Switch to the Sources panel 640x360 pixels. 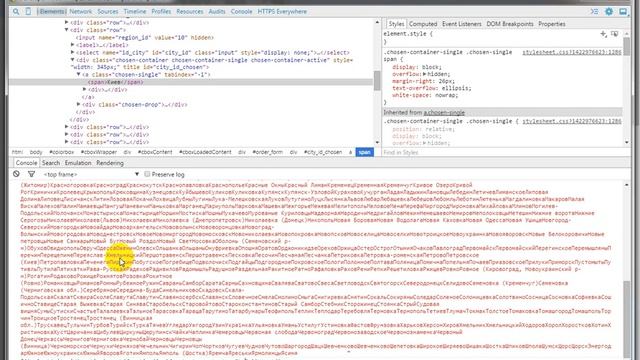click(x=108, y=11)
